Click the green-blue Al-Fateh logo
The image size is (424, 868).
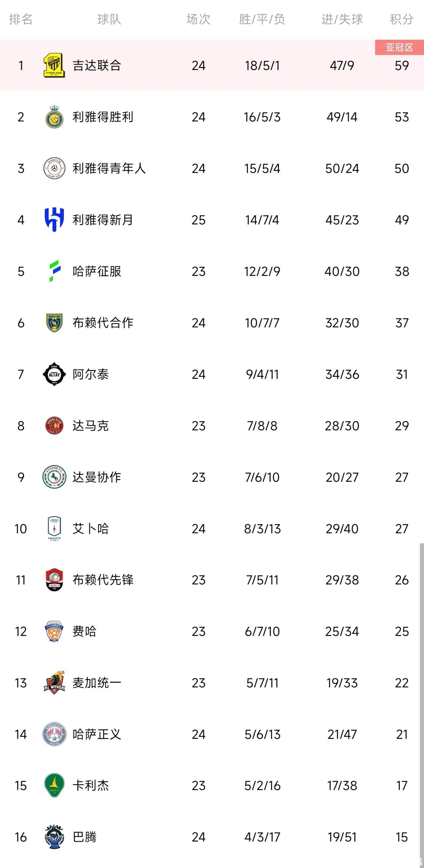[54, 271]
